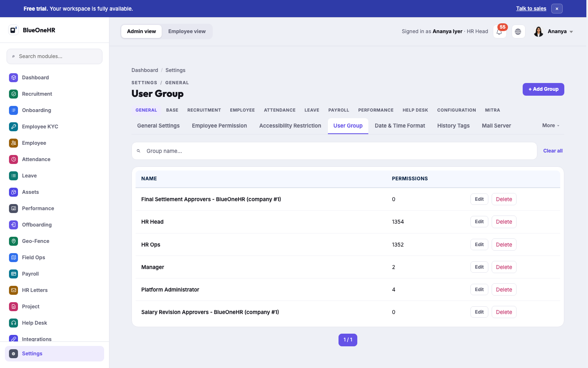Click the Onboarding list icon
This screenshot has height=368, width=588.
click(x=13, y=110)
